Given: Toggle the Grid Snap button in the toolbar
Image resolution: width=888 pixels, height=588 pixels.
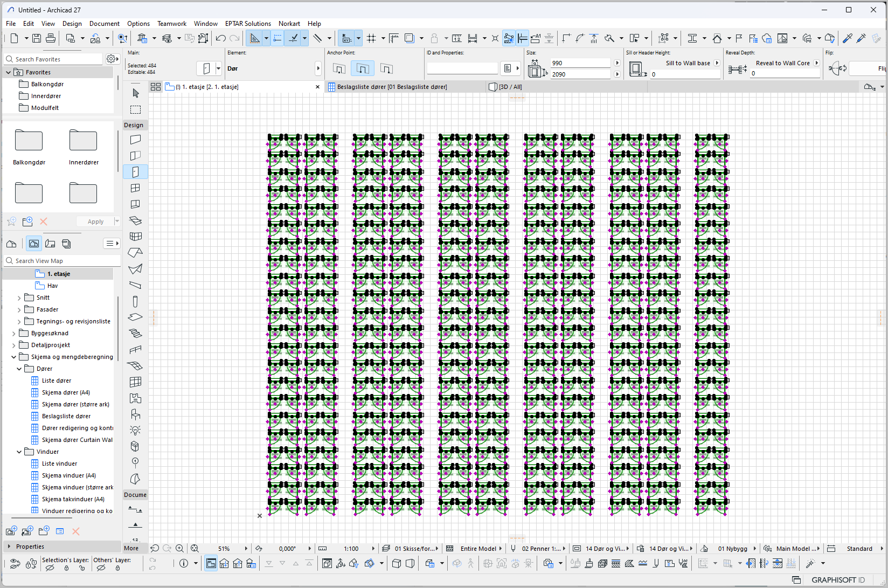Looking at the screenshot, I should pos(371,38).
